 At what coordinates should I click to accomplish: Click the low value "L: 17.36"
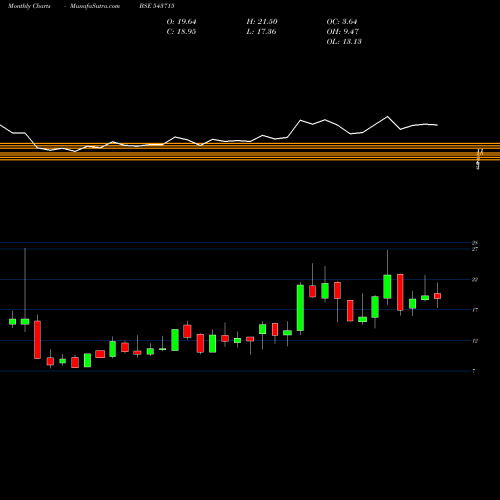(262, 32)
